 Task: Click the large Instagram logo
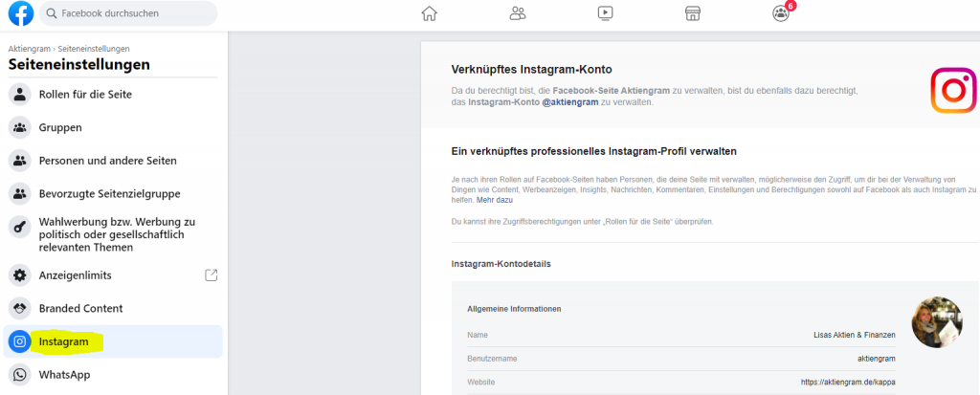pyautogui.click(x=954, y=91)
